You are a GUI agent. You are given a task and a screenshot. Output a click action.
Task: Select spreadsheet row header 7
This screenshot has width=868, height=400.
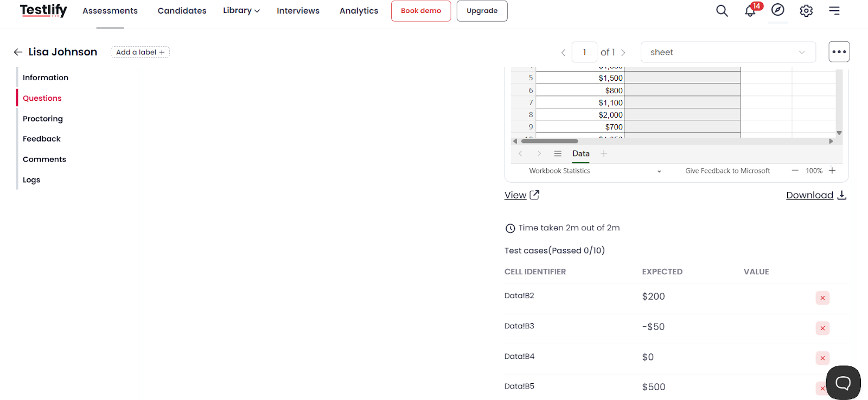(x=524, y=102)
